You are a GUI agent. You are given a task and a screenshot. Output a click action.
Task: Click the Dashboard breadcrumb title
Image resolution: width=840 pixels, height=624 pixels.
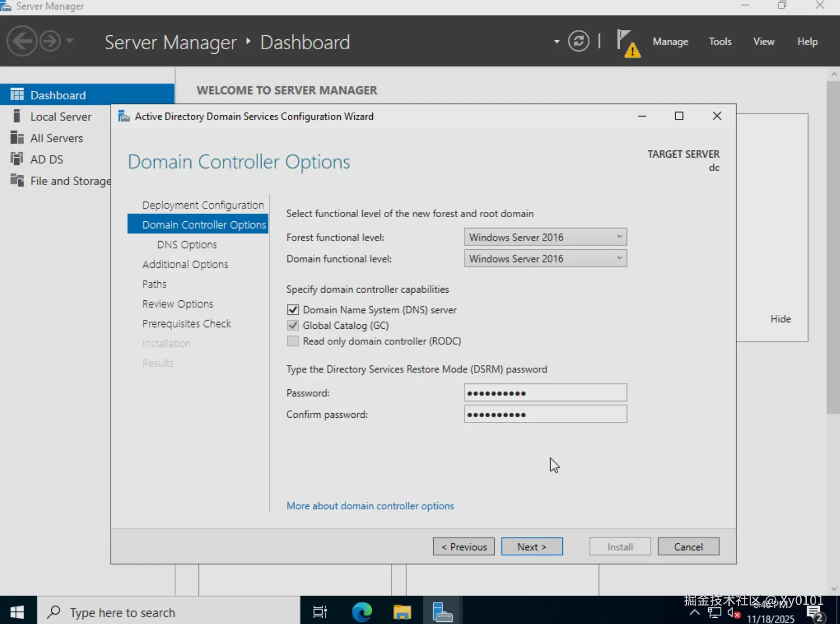pos(305,42)
